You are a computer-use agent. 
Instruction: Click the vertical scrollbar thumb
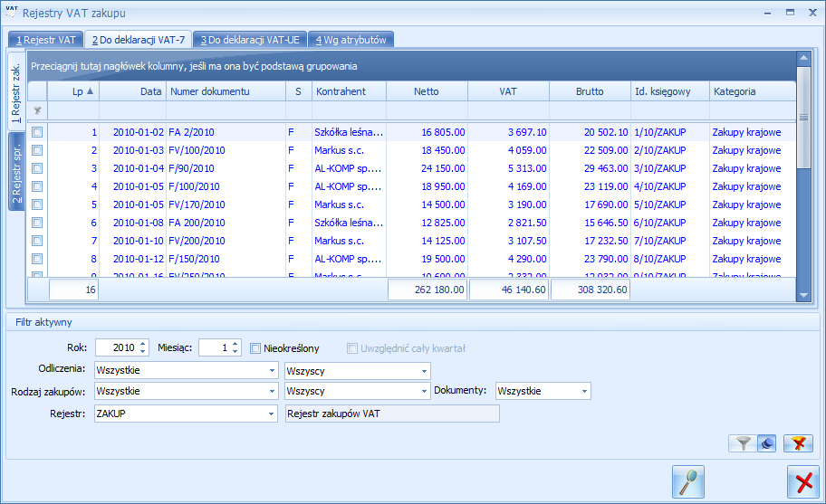[803, 118]
